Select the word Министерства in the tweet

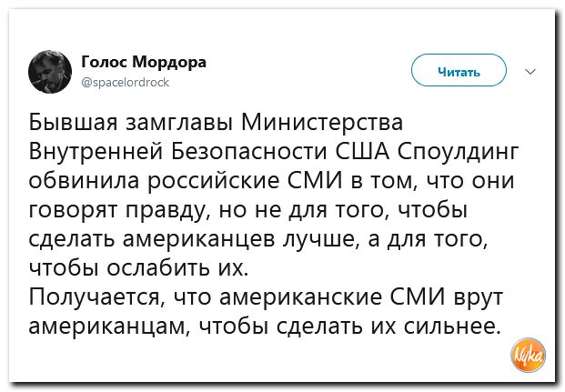click(x=322, y=122)
